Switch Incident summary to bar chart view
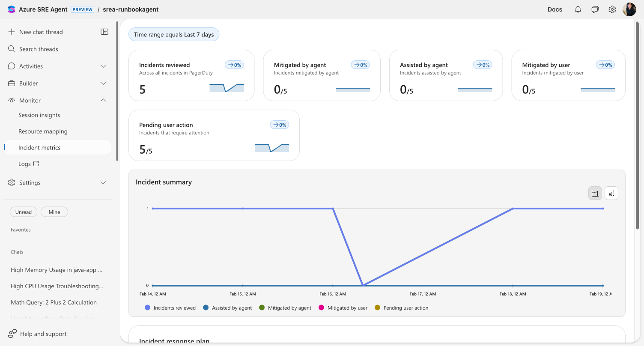 point(611,193)
